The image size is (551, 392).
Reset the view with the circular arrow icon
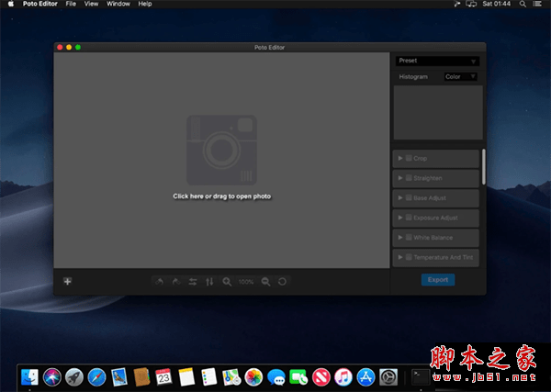(x=282, y=281)
